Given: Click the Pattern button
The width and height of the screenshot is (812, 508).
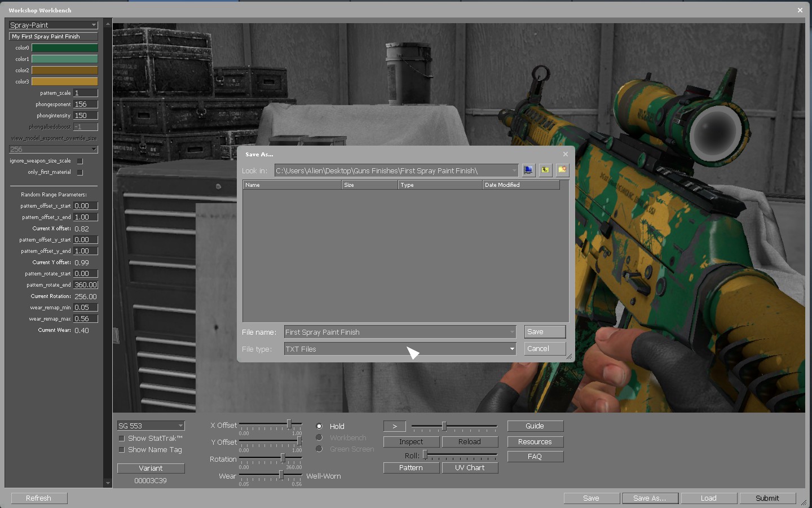Looking at the screenshot, I should pos(411,468).
